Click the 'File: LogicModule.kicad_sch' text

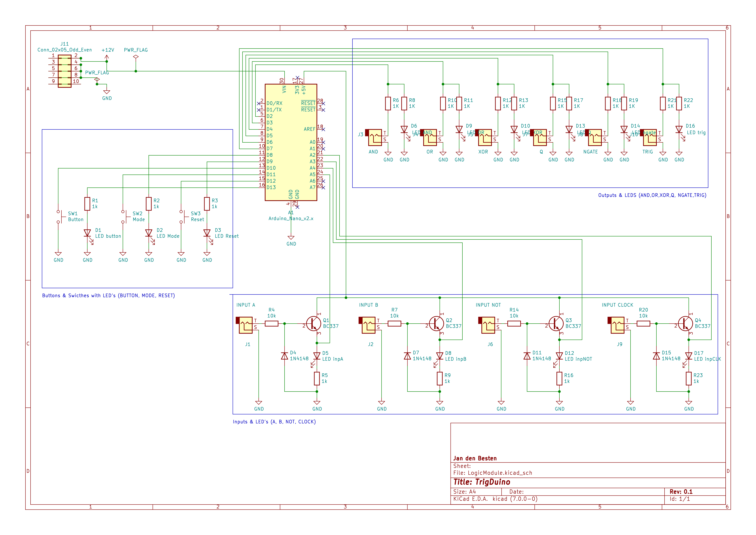[493, 473]
